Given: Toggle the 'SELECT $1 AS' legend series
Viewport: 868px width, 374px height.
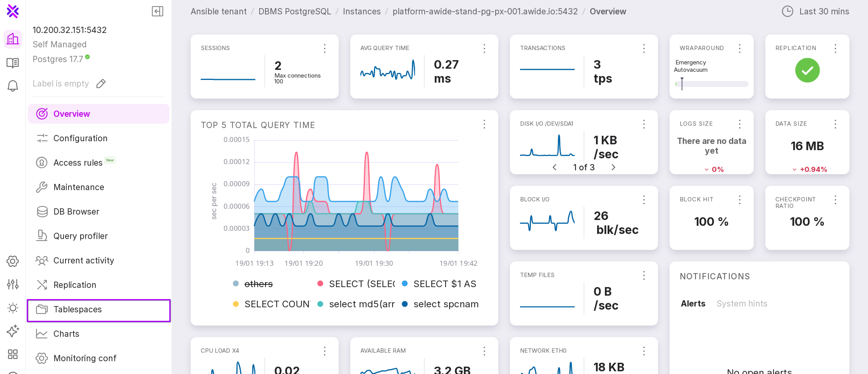Looking at the screenshot, I should (444, 284).
